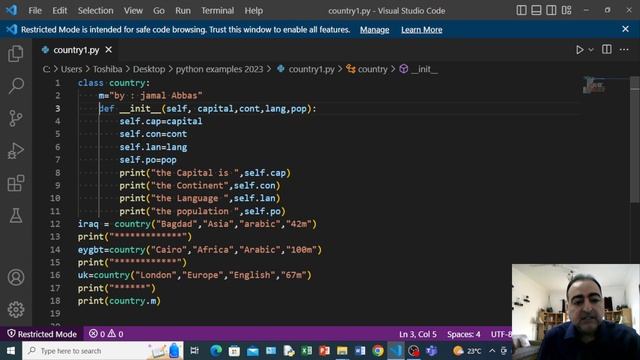Click the taskbar search box

pos(103,351)
